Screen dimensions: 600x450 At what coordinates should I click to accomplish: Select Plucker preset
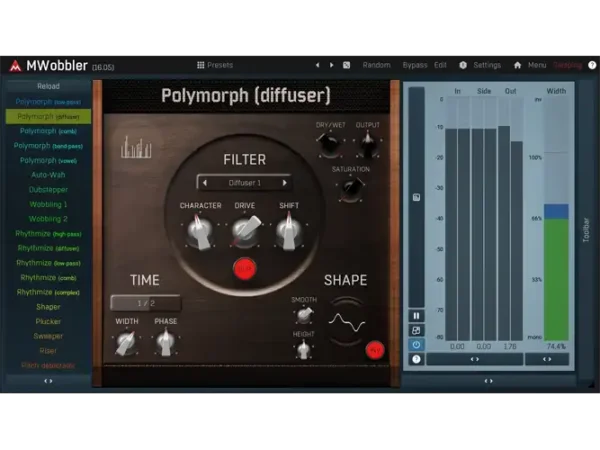(48, 321)
